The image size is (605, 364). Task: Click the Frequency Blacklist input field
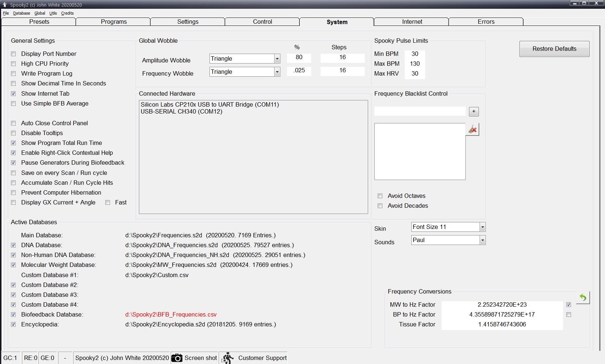coord(420,111)
